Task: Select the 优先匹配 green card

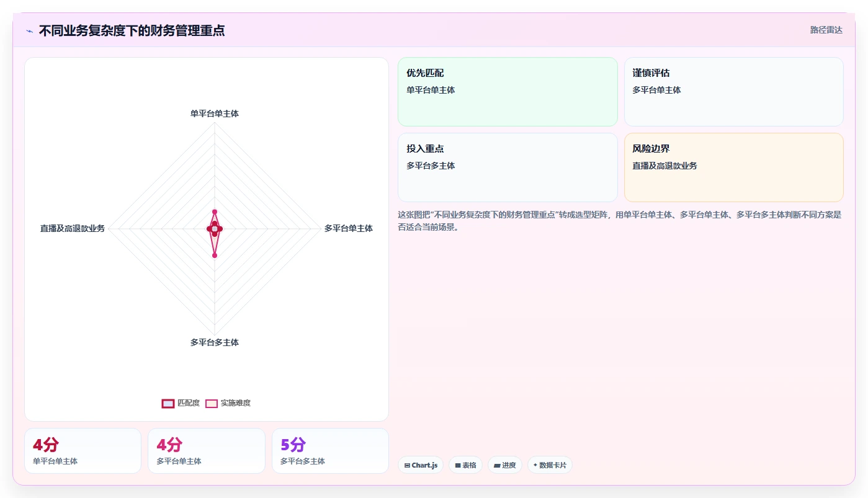Action: 508,92
